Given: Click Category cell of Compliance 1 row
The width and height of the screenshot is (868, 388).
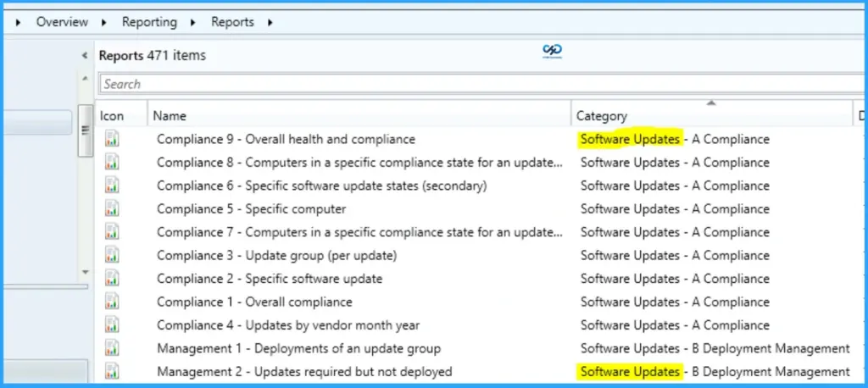Looking at the screenshot, I should [674, 302].
